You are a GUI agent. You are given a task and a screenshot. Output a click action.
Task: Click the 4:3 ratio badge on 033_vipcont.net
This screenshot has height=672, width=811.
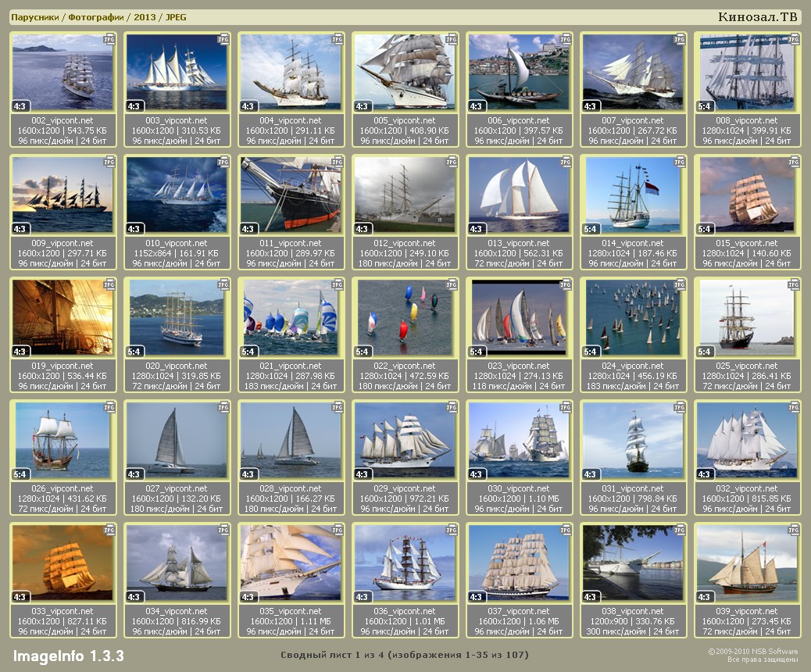20,597
